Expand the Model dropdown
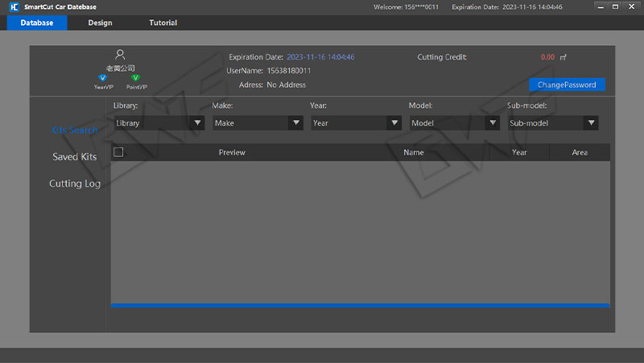 coord(454,123)
